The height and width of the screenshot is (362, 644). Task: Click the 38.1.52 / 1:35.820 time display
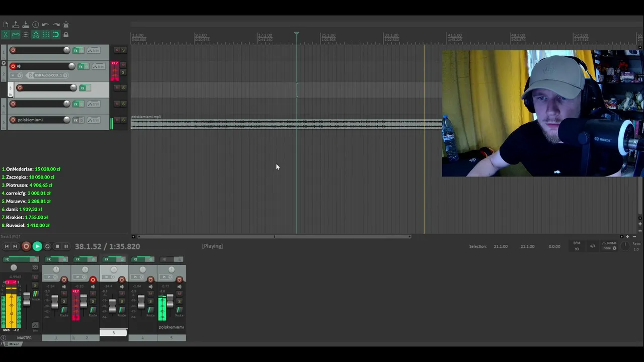pyautogui.click(x=108, y=246)
